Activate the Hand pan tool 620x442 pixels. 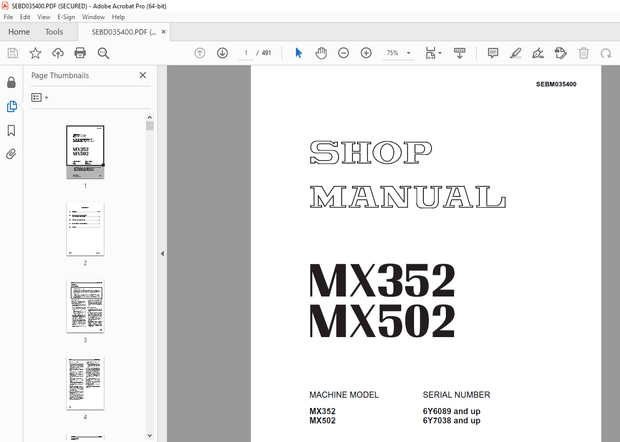[321, 53]
